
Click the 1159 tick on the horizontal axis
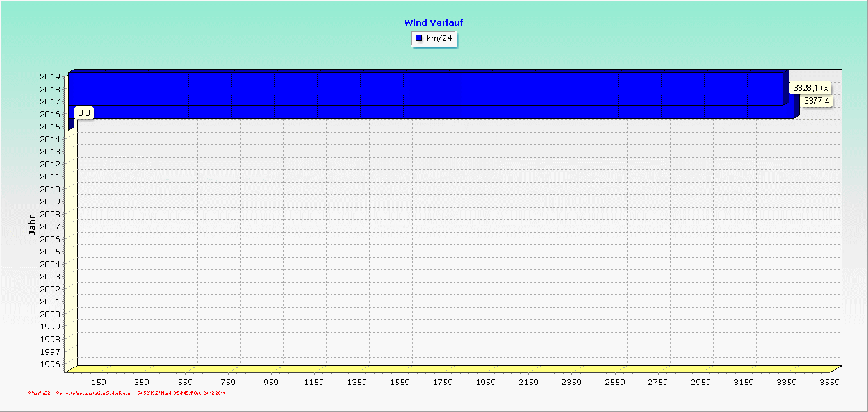pyautogui.click(x=313, y=382)
